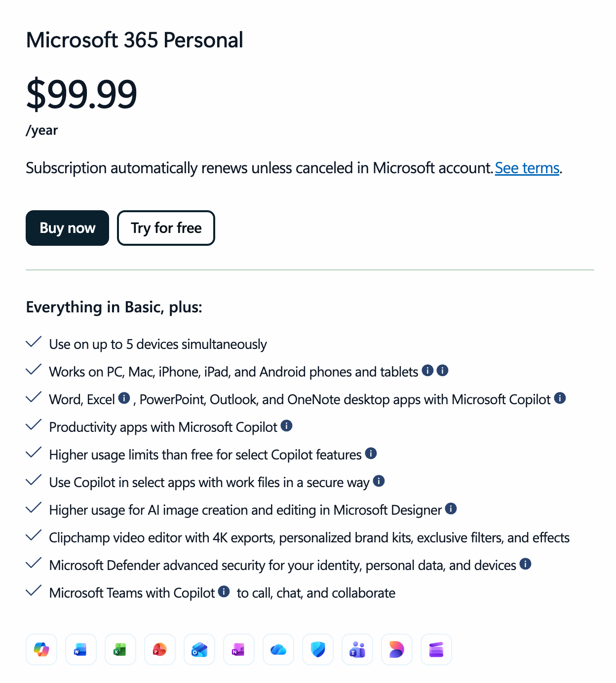
Task: Show info for Microsoft Designer image creation
Action: pos(451,508)
